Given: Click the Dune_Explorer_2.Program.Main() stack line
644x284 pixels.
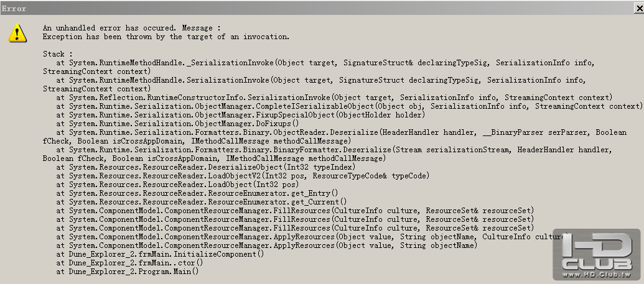Looking at the screenshot, I should click(x=127, y=272).
